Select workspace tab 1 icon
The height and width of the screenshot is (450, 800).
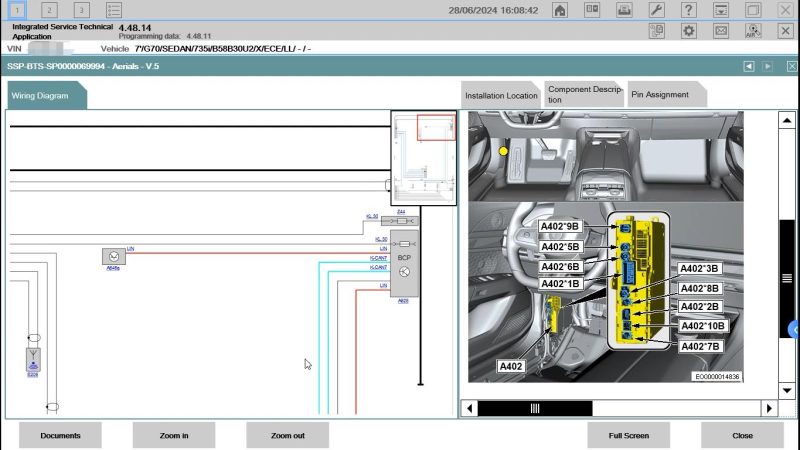point(17,10)
